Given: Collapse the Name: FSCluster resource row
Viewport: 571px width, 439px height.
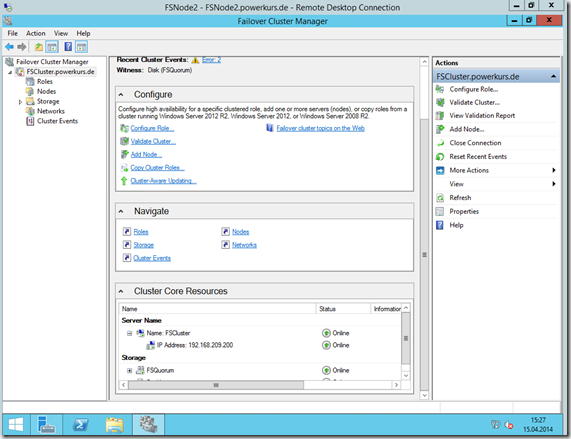Looking at the screenshot, I should pyautogui.click(x=129, y=333).
